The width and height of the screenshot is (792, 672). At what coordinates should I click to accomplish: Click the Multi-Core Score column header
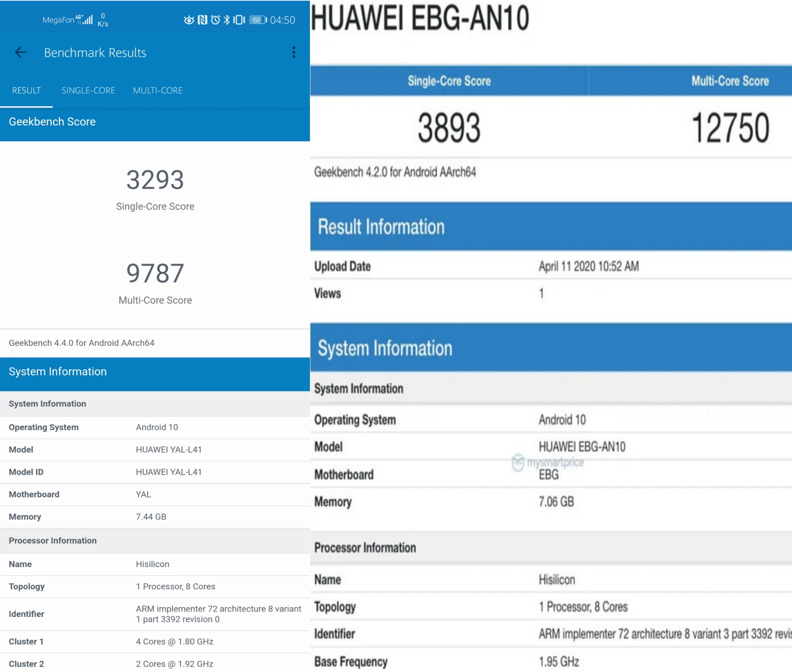click(x=730, y=81)
